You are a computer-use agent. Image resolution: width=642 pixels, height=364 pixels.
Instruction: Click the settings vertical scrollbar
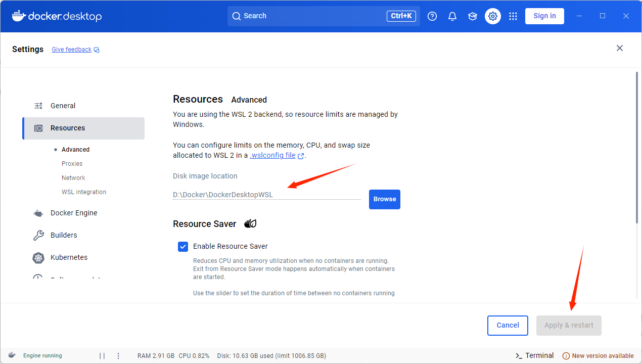point(637,148)
